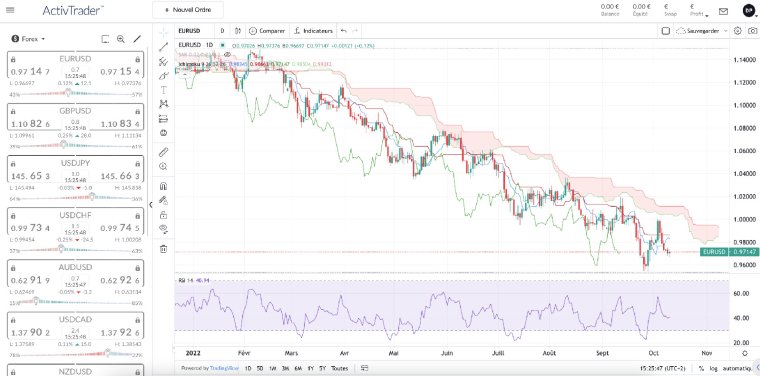760x376 pixels.
Task: Take a chart snapshot with camera icon
Action: [x=752, y=31]
